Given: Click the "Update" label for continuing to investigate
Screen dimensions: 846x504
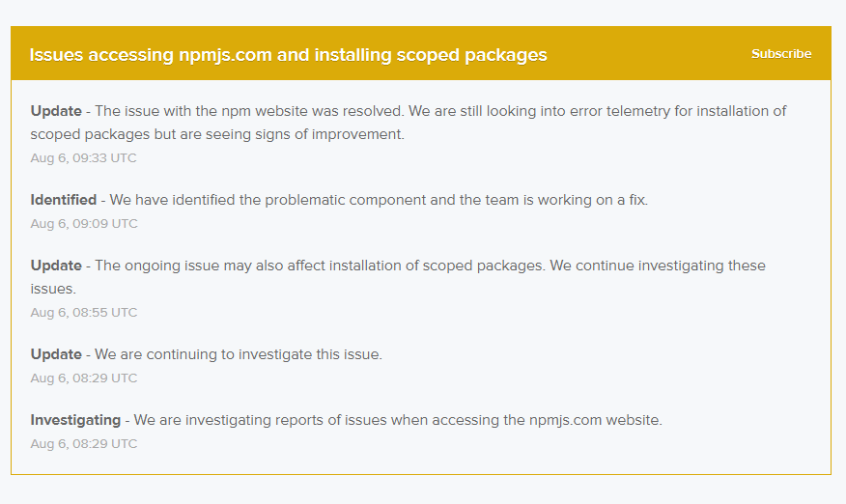Looking at the screenshot, I should (56, 354).
